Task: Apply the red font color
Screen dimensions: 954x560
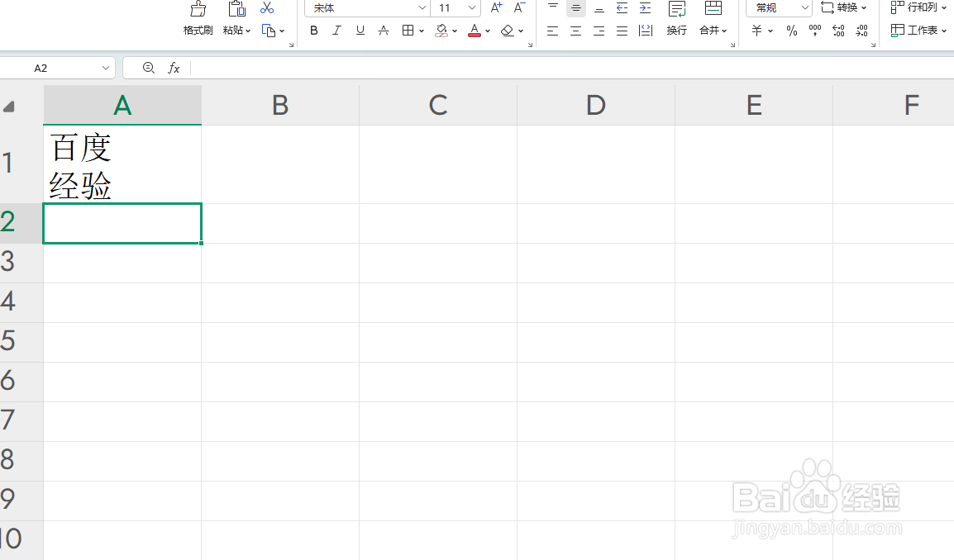Action: [475, 31]
